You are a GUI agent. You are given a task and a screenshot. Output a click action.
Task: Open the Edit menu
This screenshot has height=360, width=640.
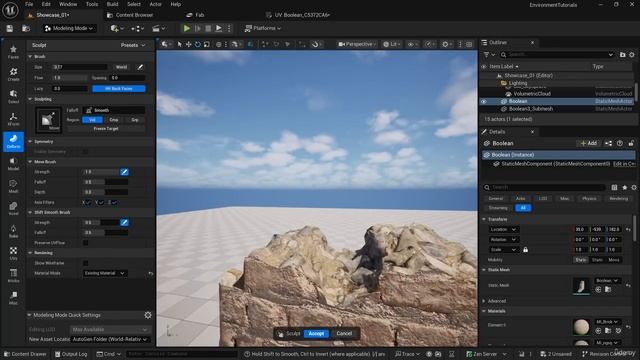click(x=46, y=4)
